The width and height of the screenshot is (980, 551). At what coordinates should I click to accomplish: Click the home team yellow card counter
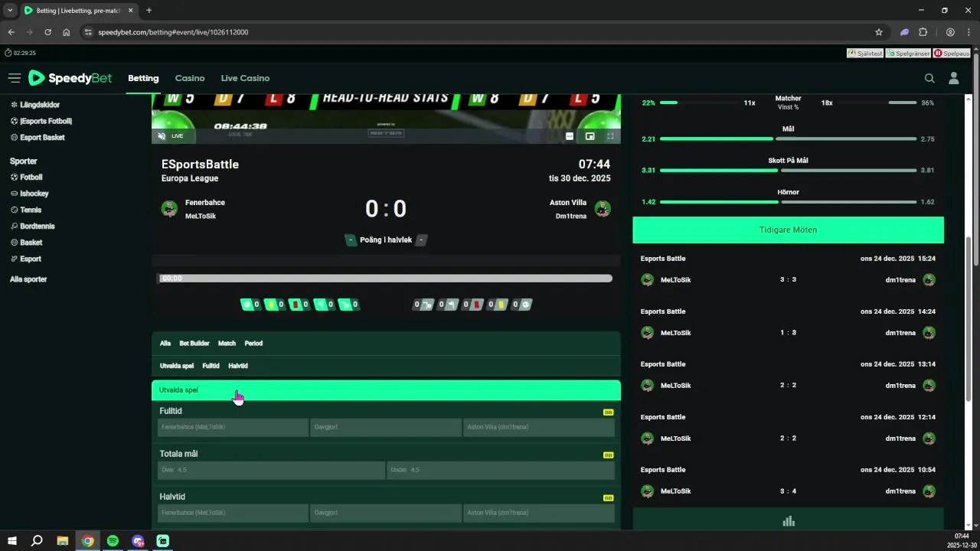coord(275,305)
